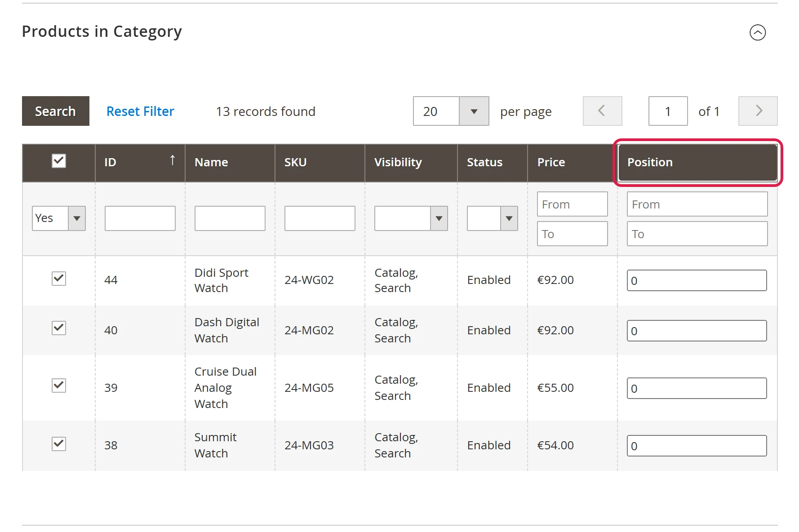Sort by the SKU column header
The width and height of the screenshot is (799, 532).
[x=320, y=163]
